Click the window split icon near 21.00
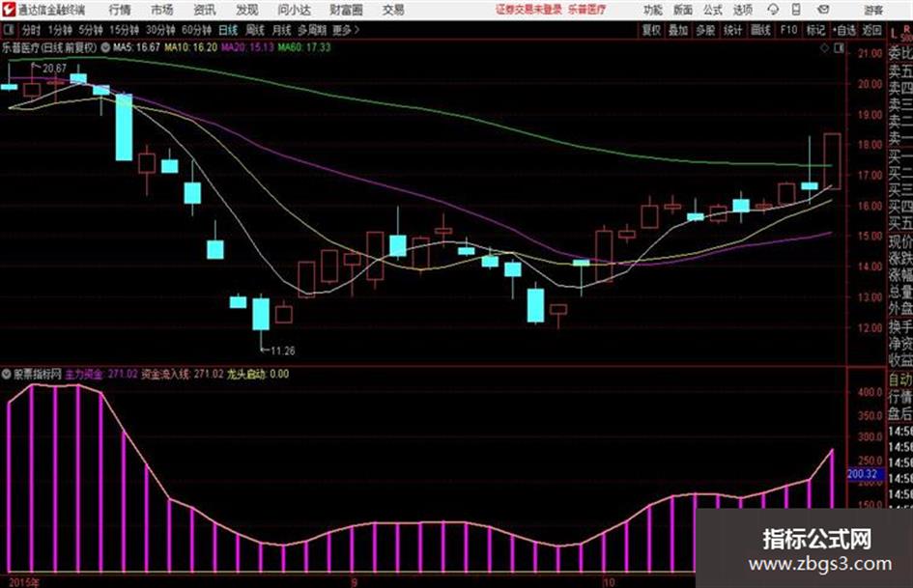Viewport: 913px width, 588px height. tap(839, 48)
